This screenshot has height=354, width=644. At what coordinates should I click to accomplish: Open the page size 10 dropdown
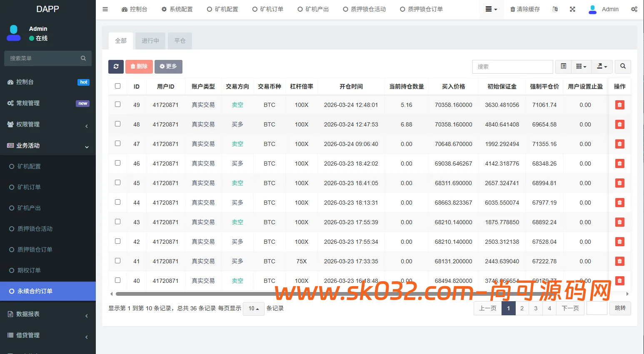click(254, 309)
